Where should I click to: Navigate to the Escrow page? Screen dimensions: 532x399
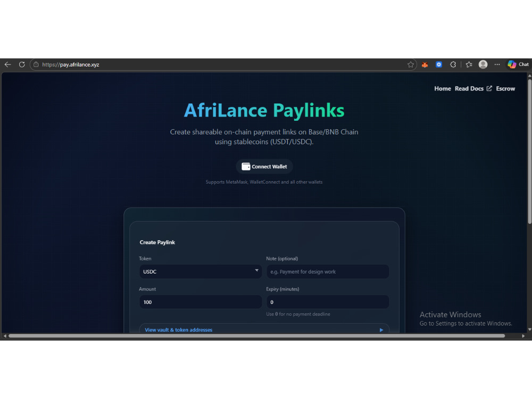click(505, 88)
